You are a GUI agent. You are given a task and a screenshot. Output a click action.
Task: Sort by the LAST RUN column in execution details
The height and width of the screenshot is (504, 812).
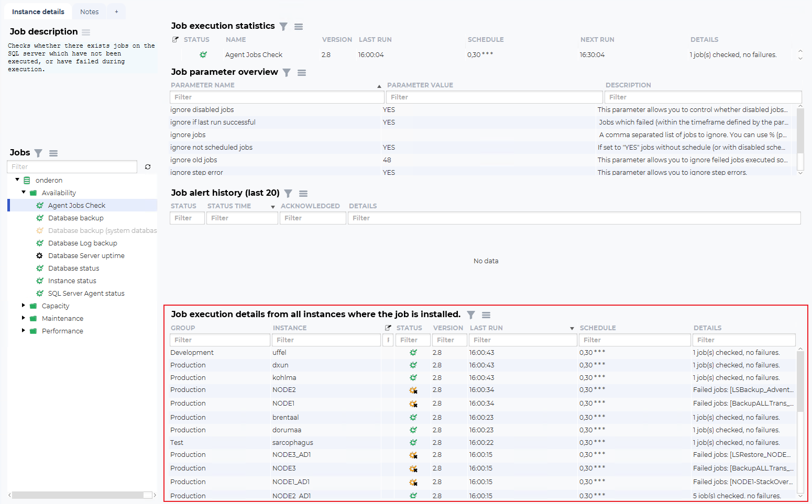pos(486,328)
